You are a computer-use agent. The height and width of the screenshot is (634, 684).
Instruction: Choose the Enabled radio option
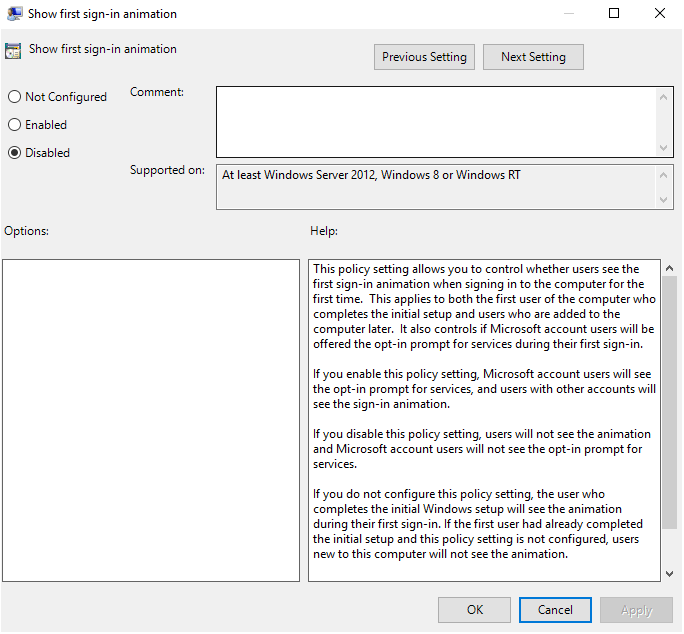pos(15,125)
